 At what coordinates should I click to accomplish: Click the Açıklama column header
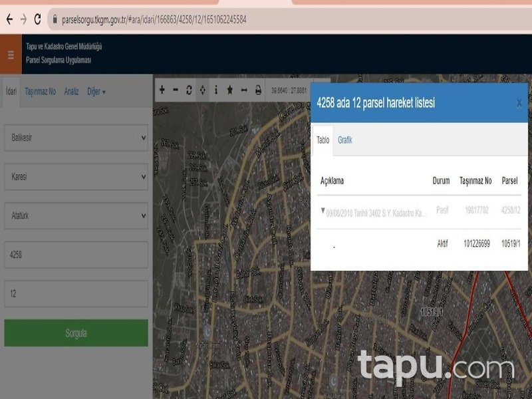(332, 181)
